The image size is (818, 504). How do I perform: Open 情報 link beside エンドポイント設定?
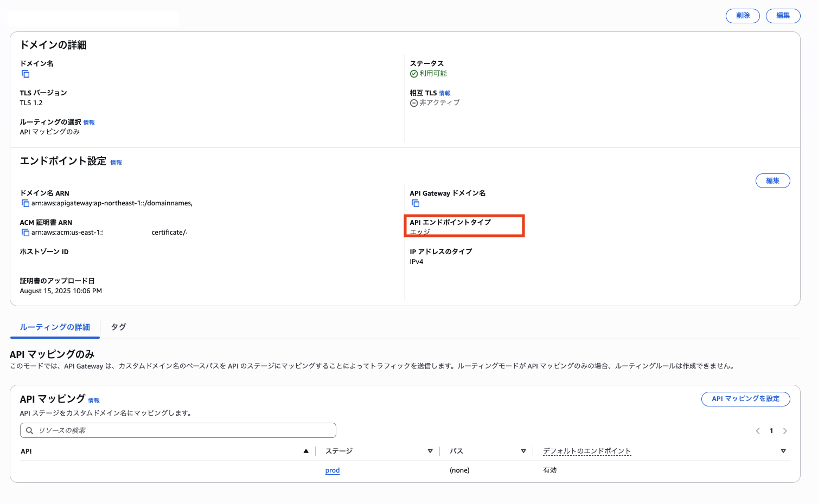(x=116, y=163)
